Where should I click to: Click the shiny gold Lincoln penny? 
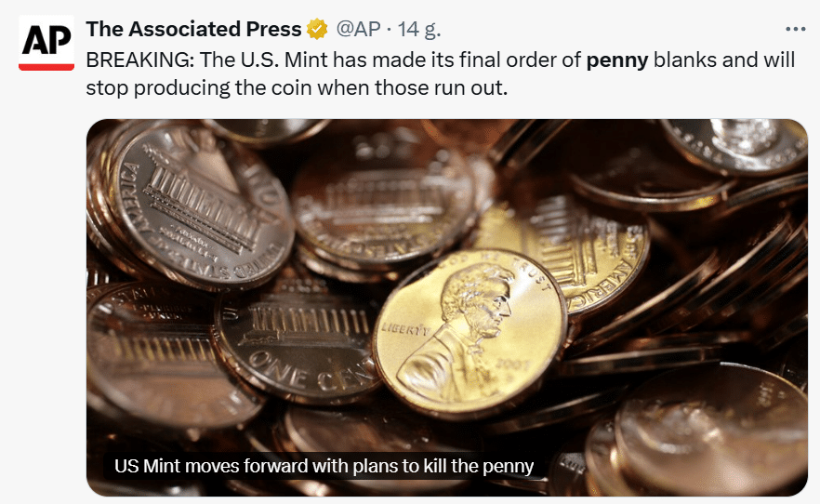tap(470, 337)
